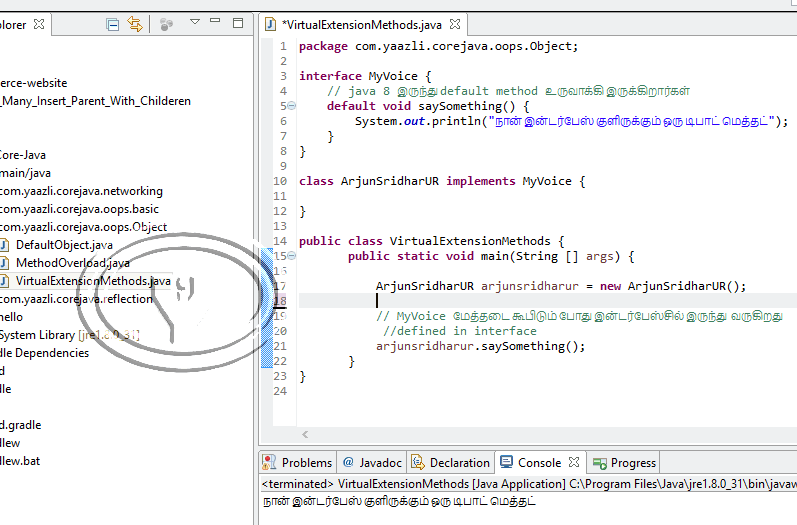Image resolution: width=797 pixels, height=525 pixels.
Task: Click the Console monitor icon
Action: click(x=506, y=461)
